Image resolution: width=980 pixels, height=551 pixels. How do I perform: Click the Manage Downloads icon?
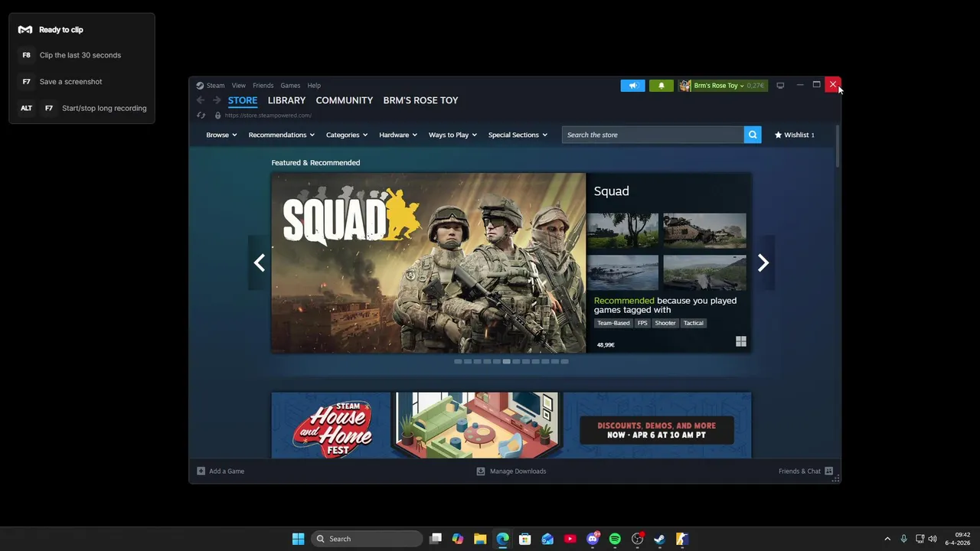(481, 471)
